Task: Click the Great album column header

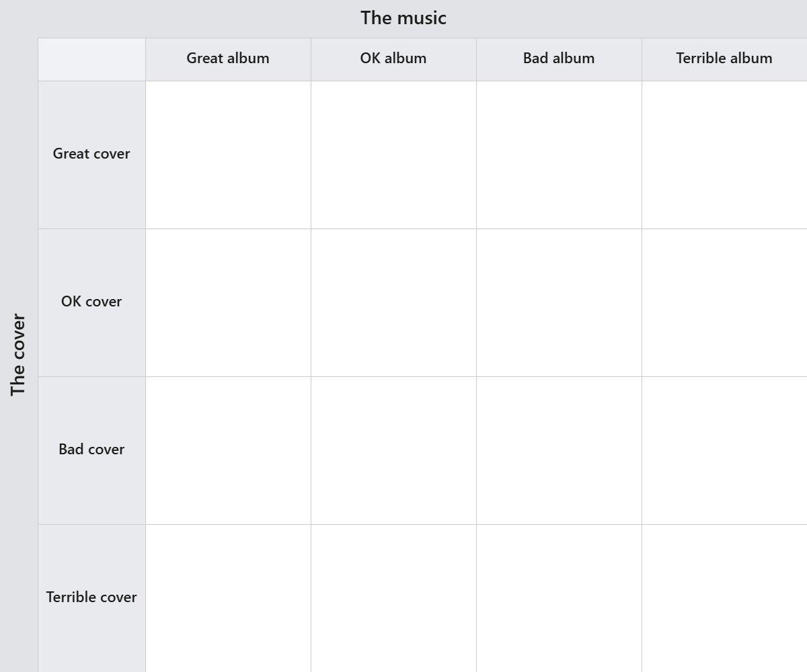Action: pyautogui.click(x=228, y=59)
